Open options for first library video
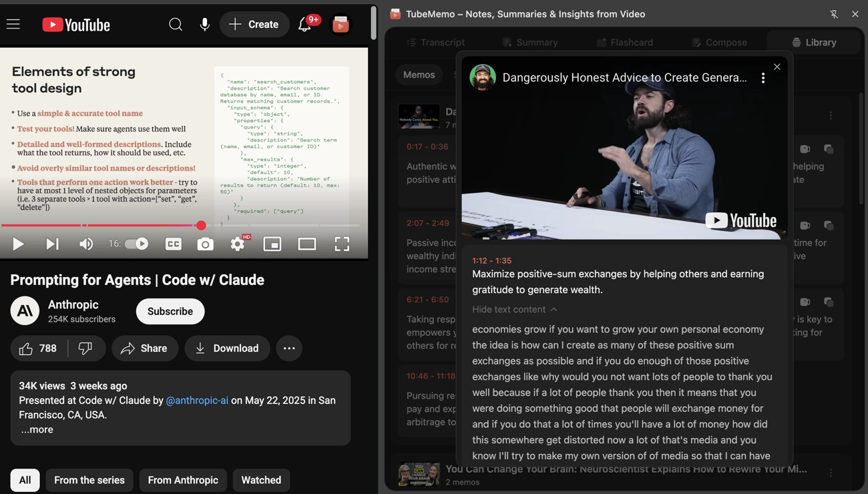The width and height of the screenshot is (868, 494). click(831, 116)
